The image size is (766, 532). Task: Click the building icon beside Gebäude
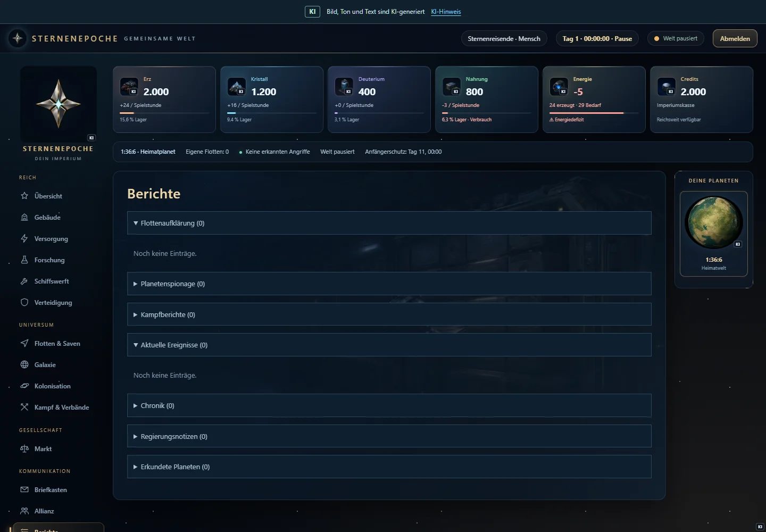tap(24, 217)
